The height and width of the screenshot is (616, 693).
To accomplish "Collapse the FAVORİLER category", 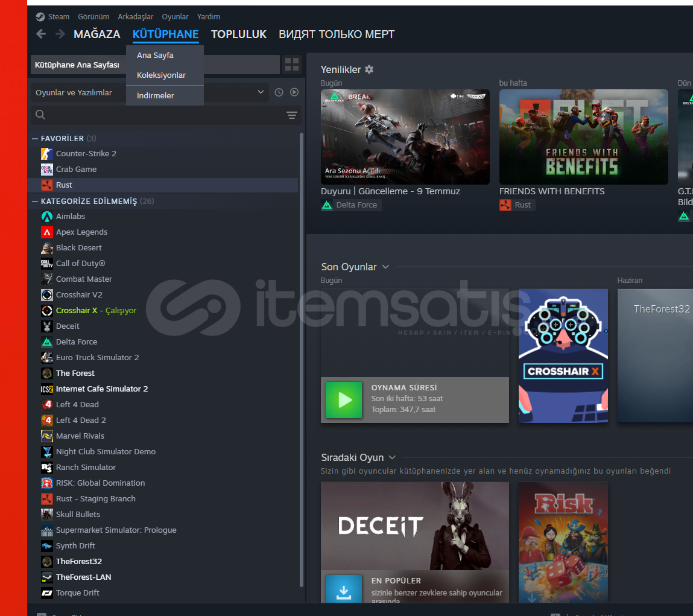I will [x=35, y=138].
